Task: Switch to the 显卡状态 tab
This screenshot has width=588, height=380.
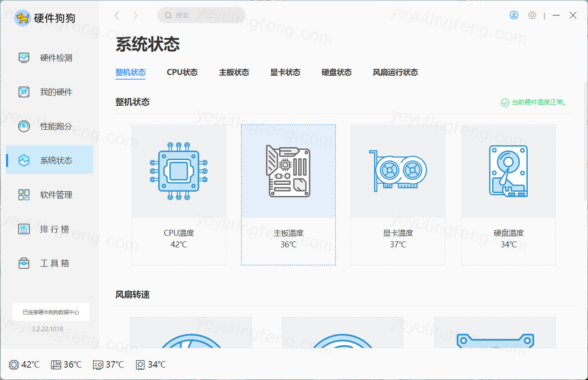Action: pos(285,72)
